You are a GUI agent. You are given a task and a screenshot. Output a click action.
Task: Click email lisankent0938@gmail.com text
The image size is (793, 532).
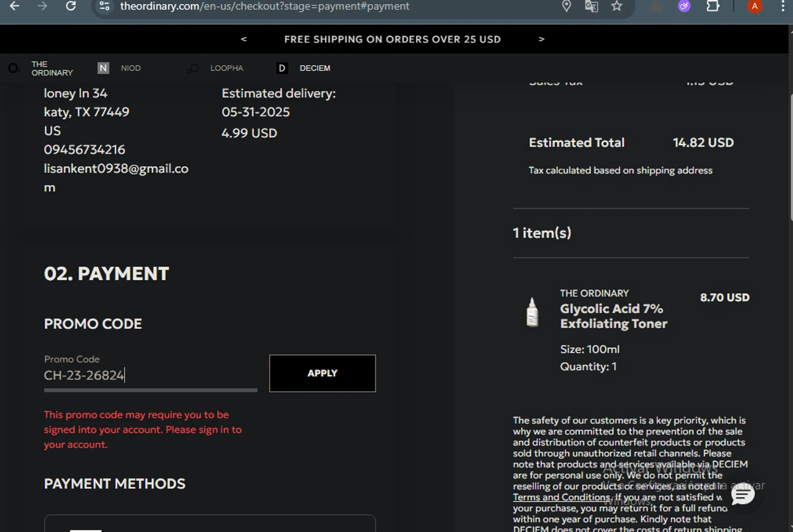pyautogui.click(x=116, y=178)
